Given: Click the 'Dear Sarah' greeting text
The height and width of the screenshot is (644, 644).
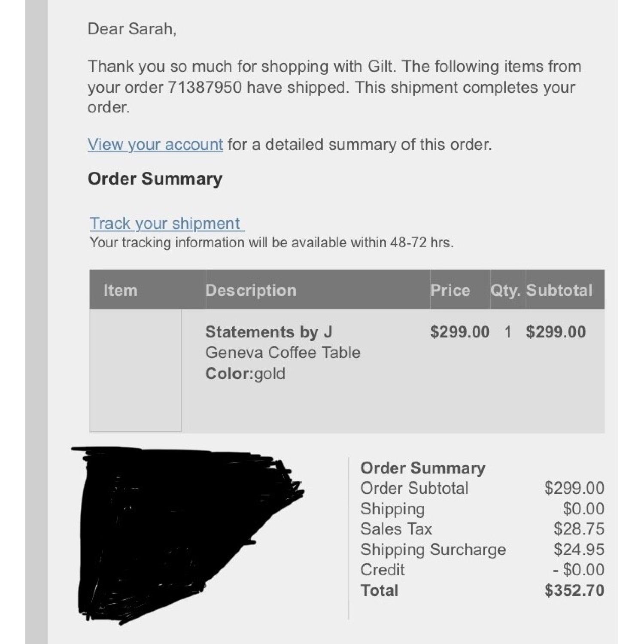Looking at the screenshot, I should coord(132,29).
